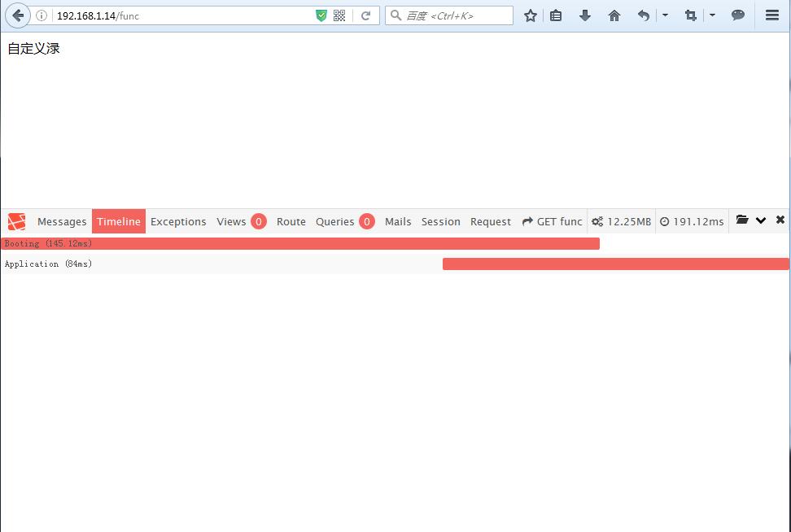This screenshot has height=532, width=791.
Task: Click the Baidu search input field
Action: click(x=456, y=15)
